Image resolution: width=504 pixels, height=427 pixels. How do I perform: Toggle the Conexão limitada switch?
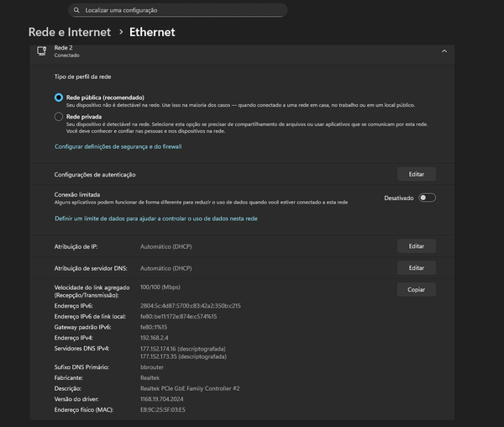point(427,198)
